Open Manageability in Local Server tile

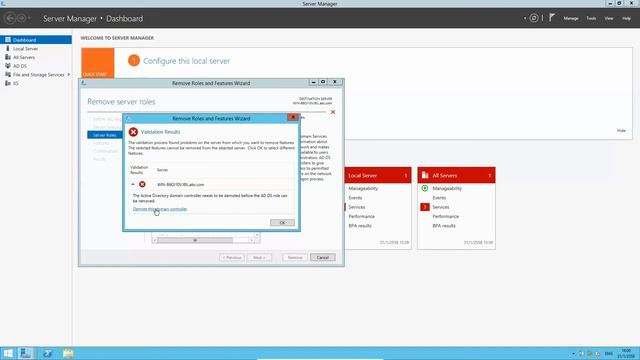point(363,188)
